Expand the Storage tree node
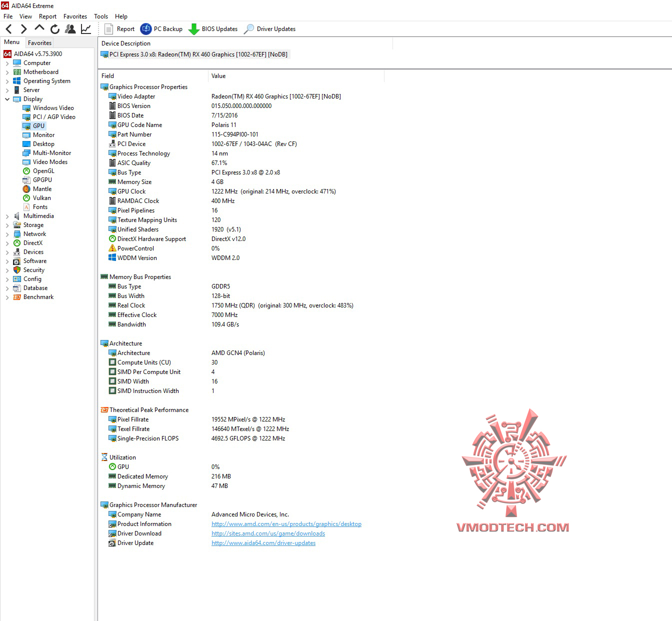The height and width of the screenshot is (621, 672). click(7, 225)
